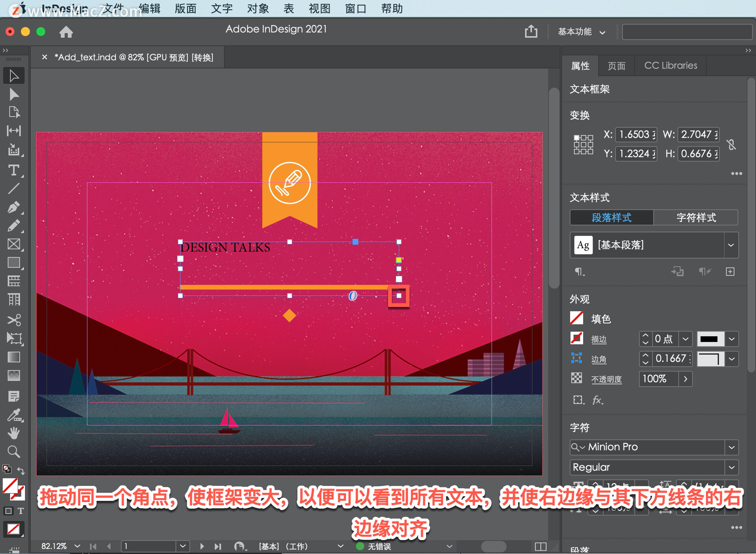This screenshot has height=554, width=756.
Task: Select the Note tool
Action: tap(14, 396)
